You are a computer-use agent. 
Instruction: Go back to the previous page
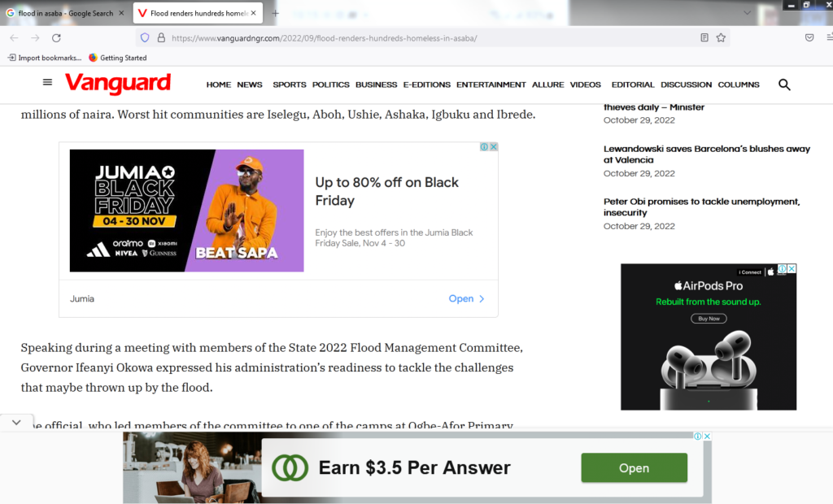tap(15, 37)
